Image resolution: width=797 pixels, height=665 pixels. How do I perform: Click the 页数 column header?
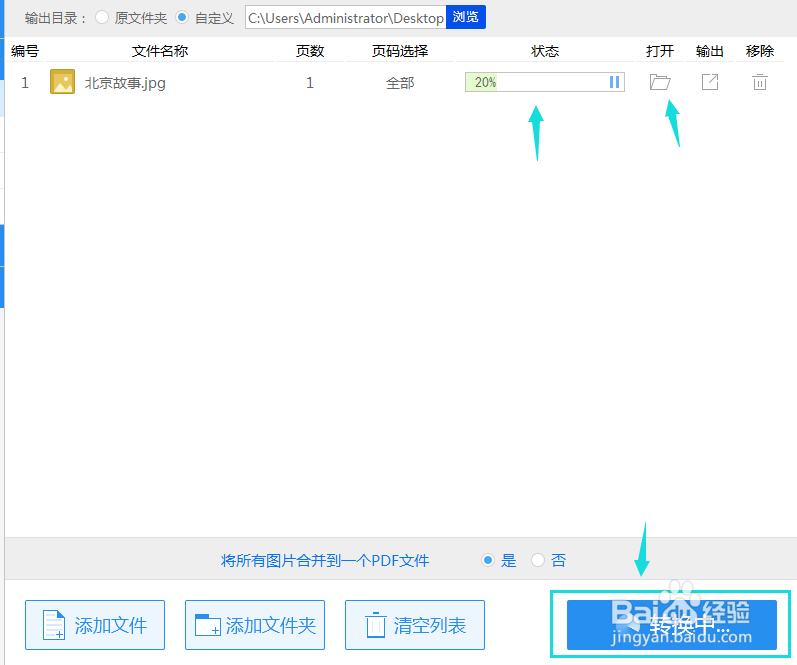pos(310,51)
